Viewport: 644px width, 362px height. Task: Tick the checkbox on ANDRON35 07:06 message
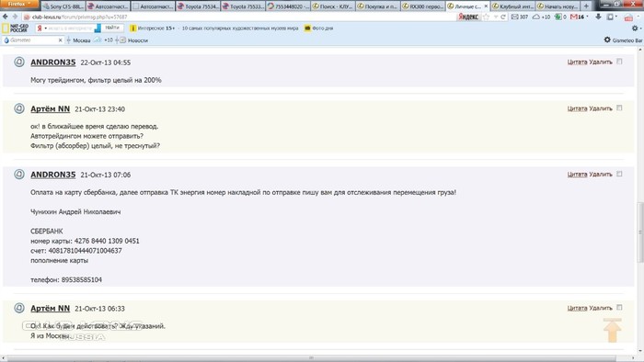click(x=619, y=174)
